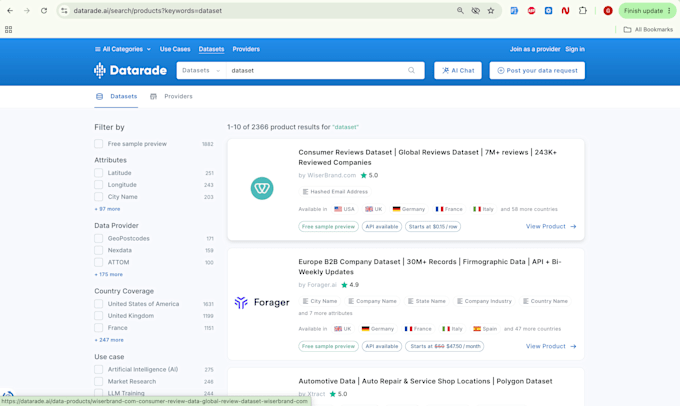The image size is (680, 406).
Task: Click Join as a provider link
Action: coord(535,49)
